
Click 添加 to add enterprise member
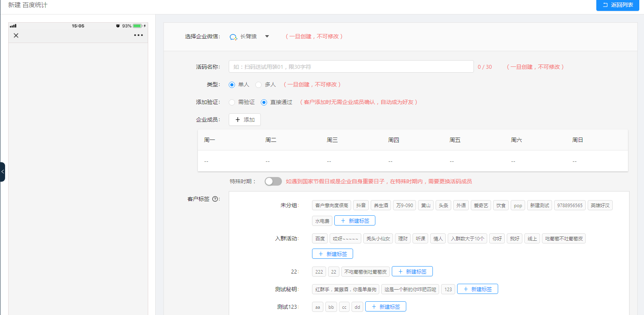click(x=245, y=120)
